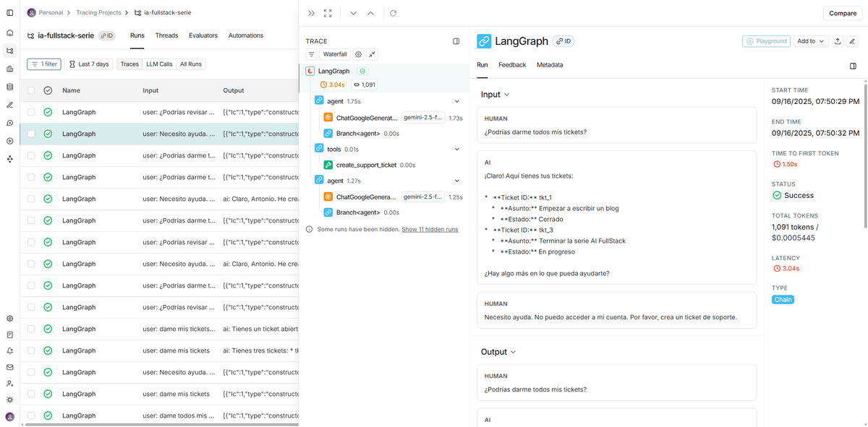Image resolution: width=868 pixels, height=427 pixels.
Task: Collapse the first agent node in trace
Action: pos(456,101)
